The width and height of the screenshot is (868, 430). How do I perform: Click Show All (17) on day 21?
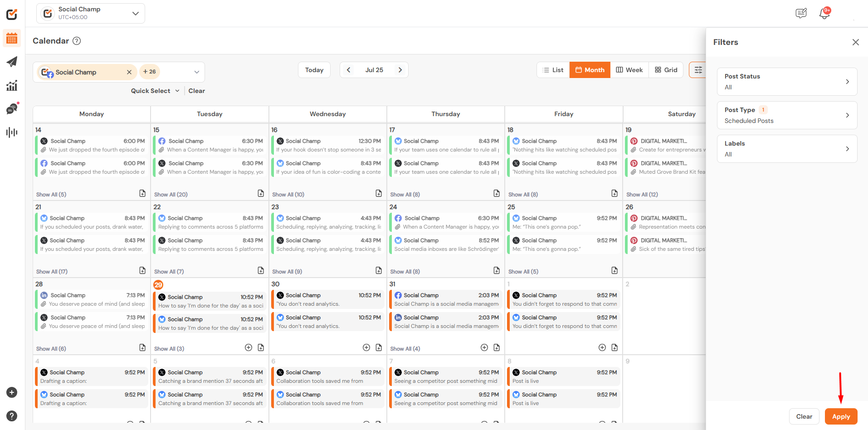[x=52, y=272]
